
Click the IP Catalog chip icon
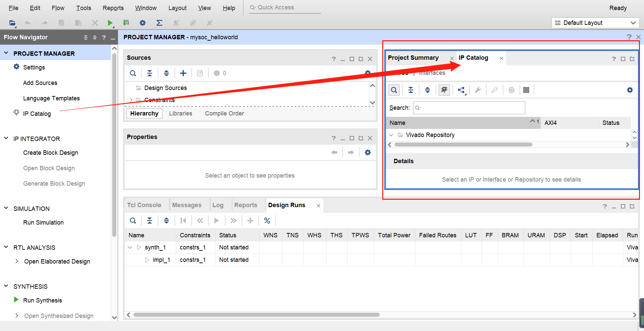pos(511,90)
